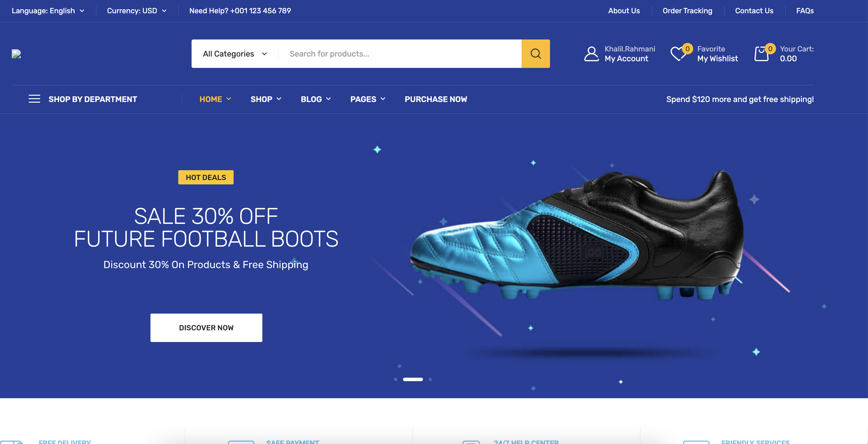Go to the PURCHASE NOW link

tap(436, 99)
